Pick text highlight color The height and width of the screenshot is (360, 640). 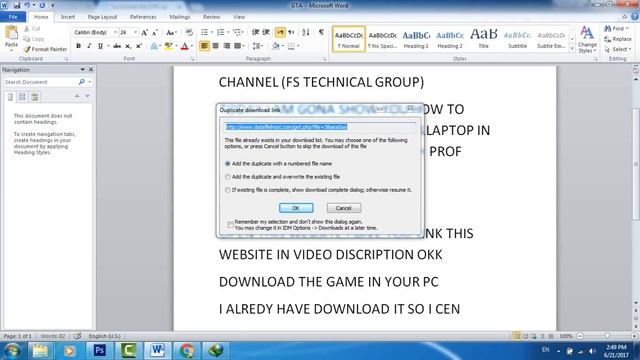[168, 46]
